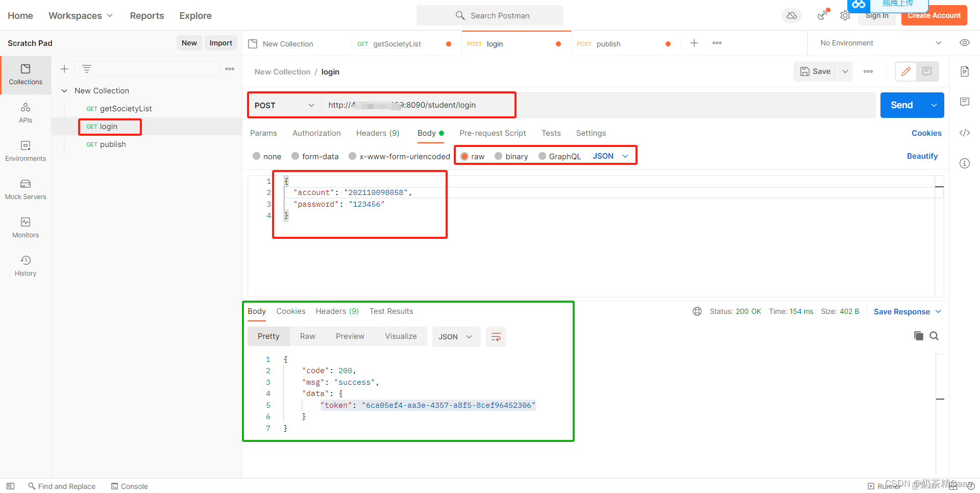Screen dimensions: 980x493
Task: Click the environment quick look eye icon
Action: coord(965,43)
